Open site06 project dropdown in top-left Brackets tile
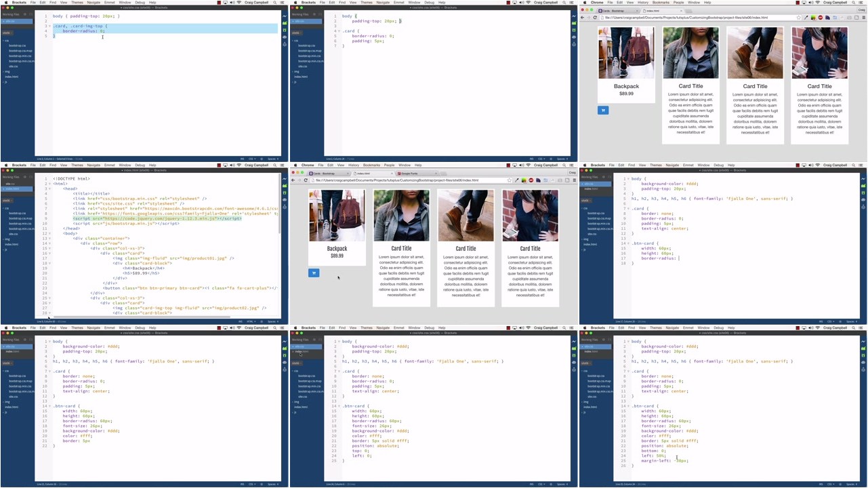 tap(7, 33)
